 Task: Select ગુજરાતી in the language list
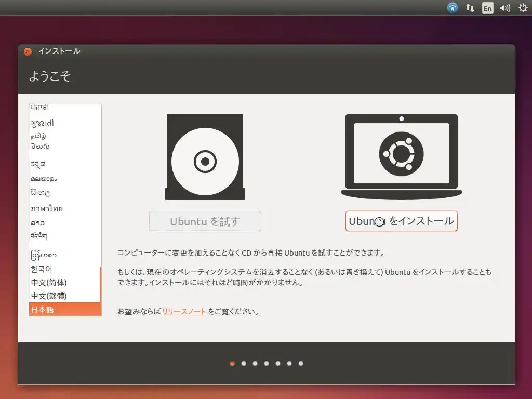(x=64, y=123)
